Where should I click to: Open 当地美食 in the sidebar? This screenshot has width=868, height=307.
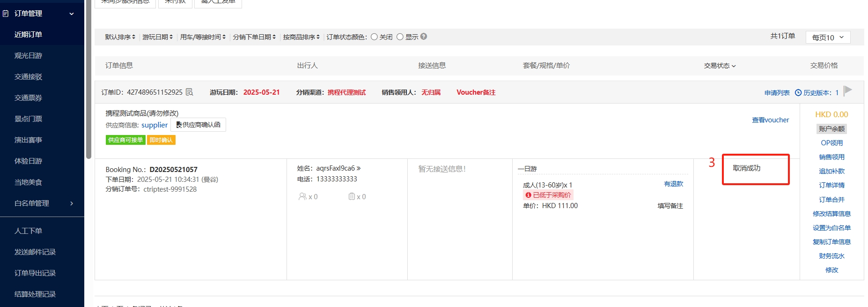28,182
